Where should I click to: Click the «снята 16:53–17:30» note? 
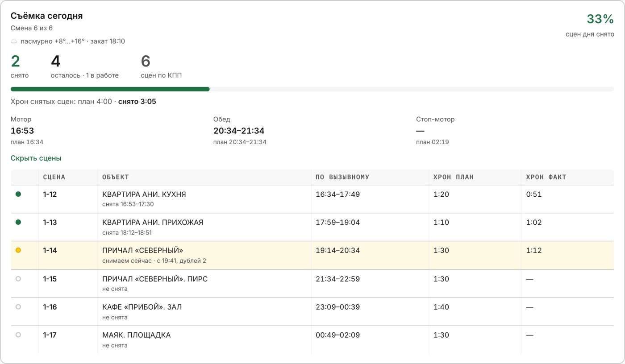(128, 204)
